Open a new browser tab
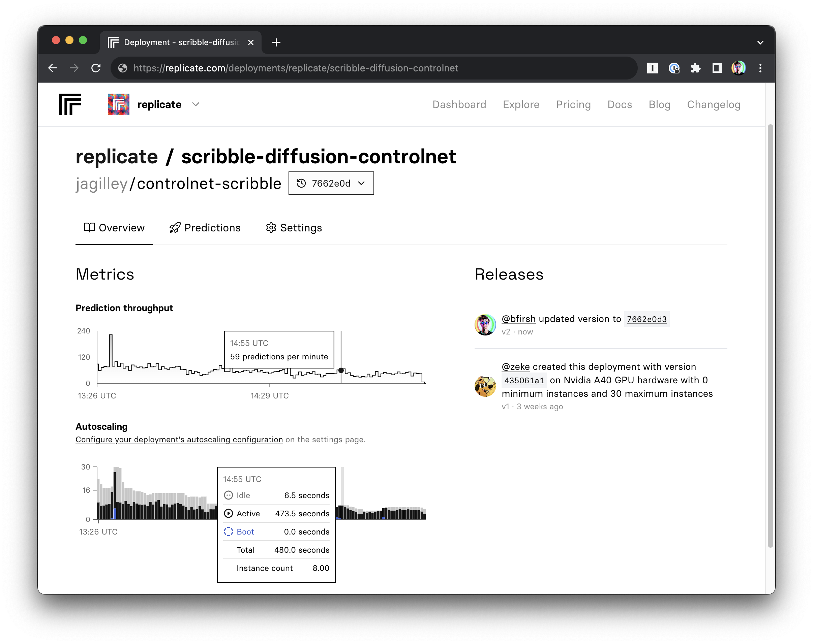This screenshot has height=644, width=813. (x=276, y=42)
